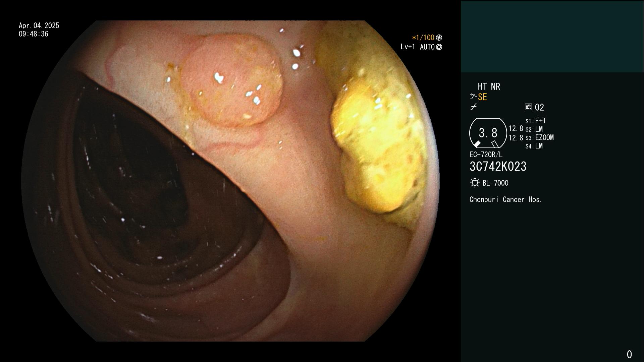
Task: Click the endoscopic image view
Action: tap(230, 181)
